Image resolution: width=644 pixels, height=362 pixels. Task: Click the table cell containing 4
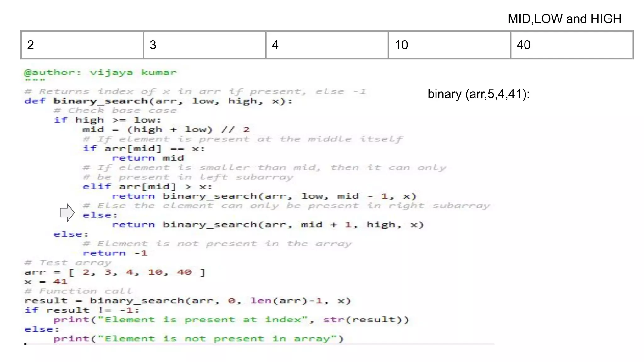point(327,45)
